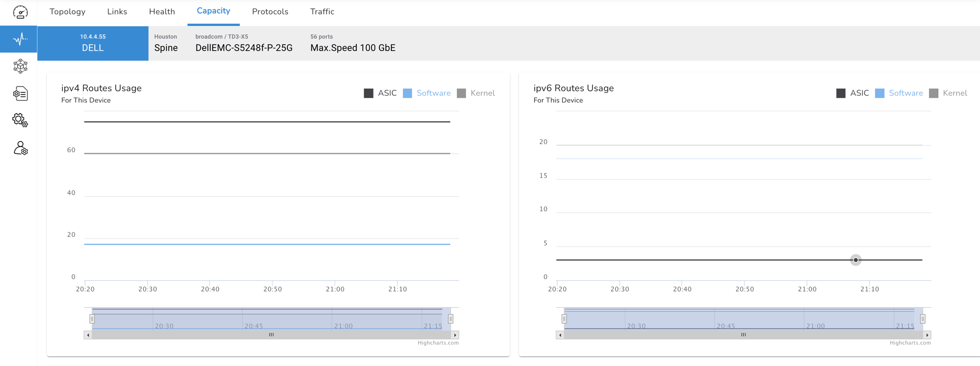The image size is (980, 366).
Task: Click left scroll arrow under ipv4 chart
Action: [88, 335]
